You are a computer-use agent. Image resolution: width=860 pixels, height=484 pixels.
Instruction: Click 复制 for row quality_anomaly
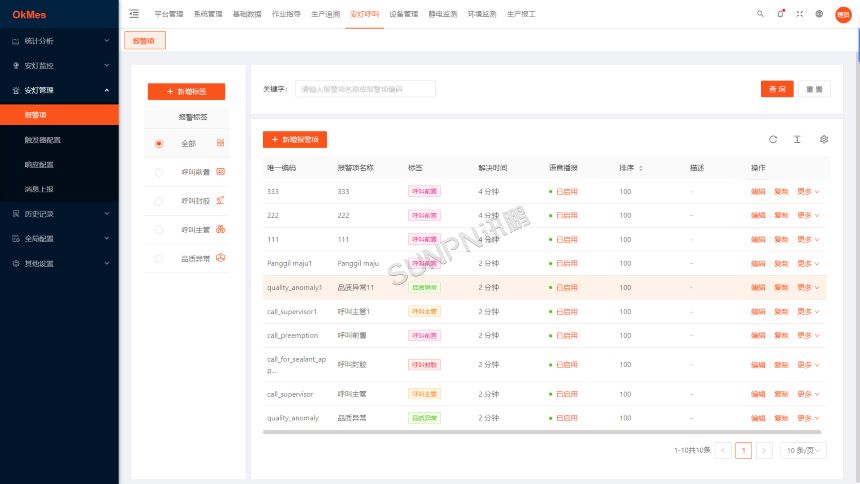(x=781, y=418)
